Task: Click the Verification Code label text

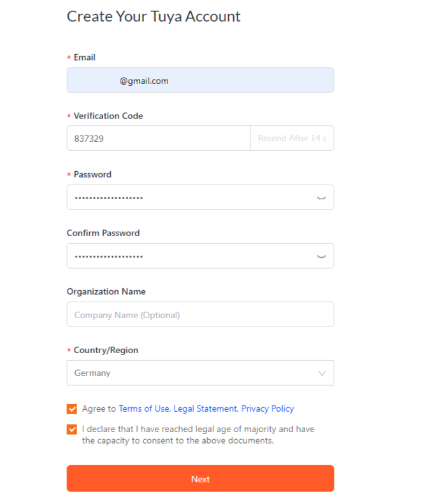Action: [x=108, y=116]
